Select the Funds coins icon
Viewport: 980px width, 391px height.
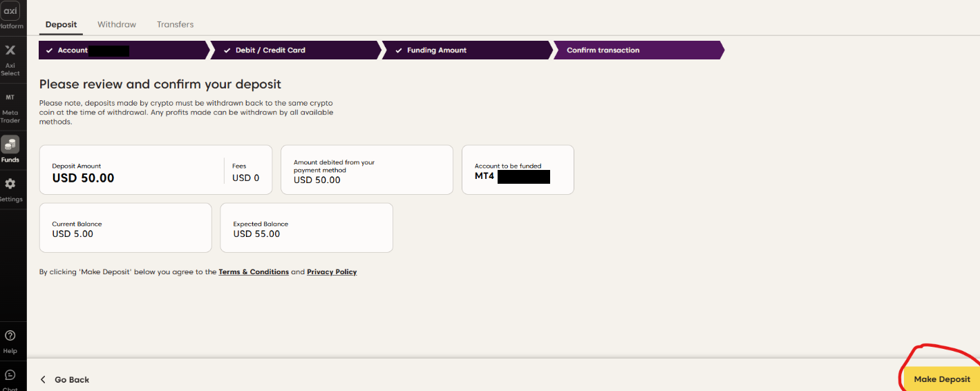[x=10, y=144]
